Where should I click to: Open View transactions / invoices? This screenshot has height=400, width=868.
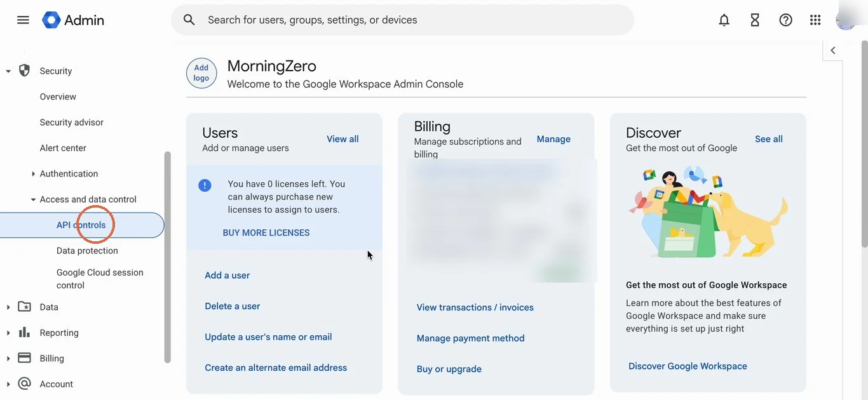(x=475, y=307)
